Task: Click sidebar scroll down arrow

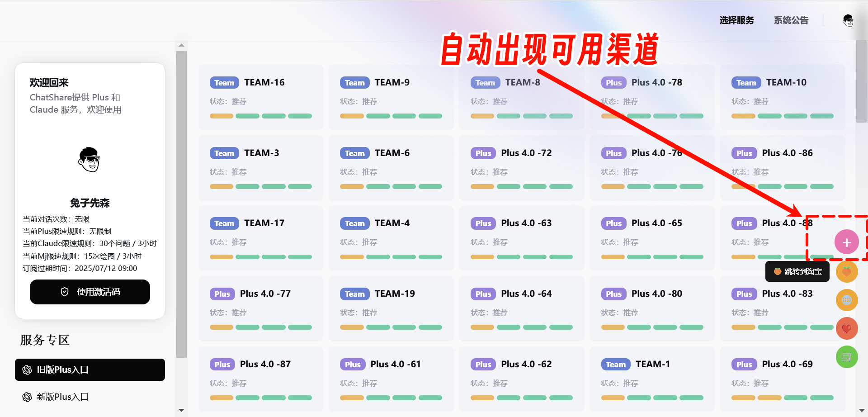Action: [181, 410]
